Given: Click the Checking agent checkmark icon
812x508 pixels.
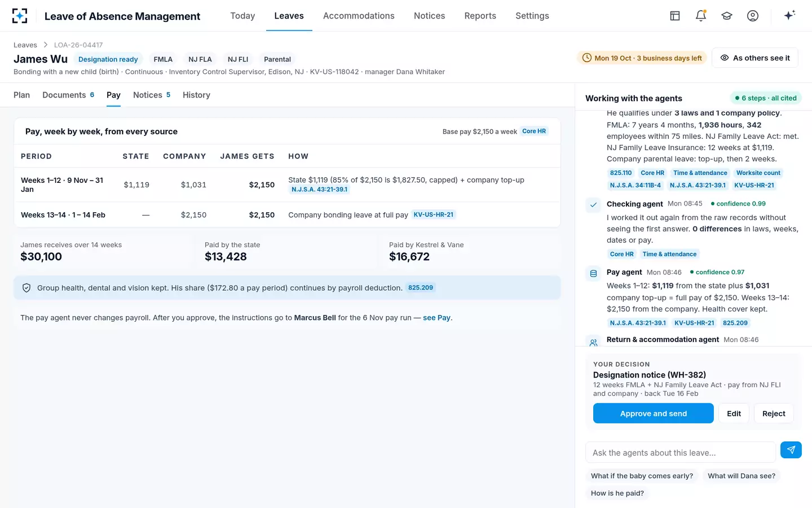Looking at the screenshot, I should pyautogui.click(x=593, y=205).
